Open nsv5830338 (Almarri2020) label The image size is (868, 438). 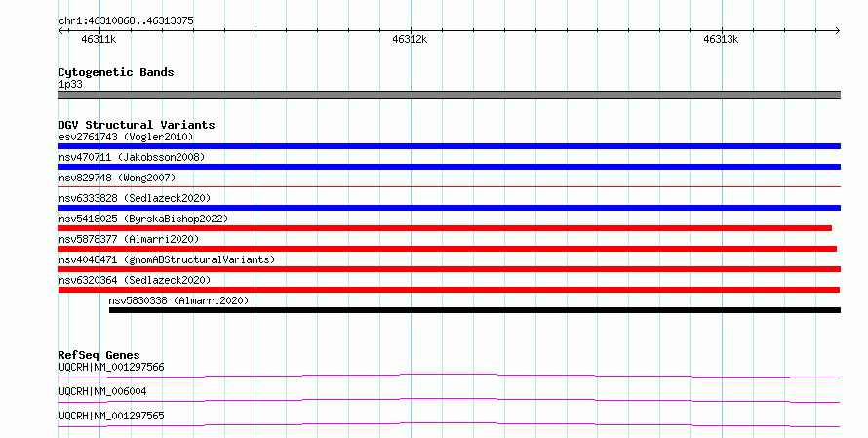tap(178, 300)
